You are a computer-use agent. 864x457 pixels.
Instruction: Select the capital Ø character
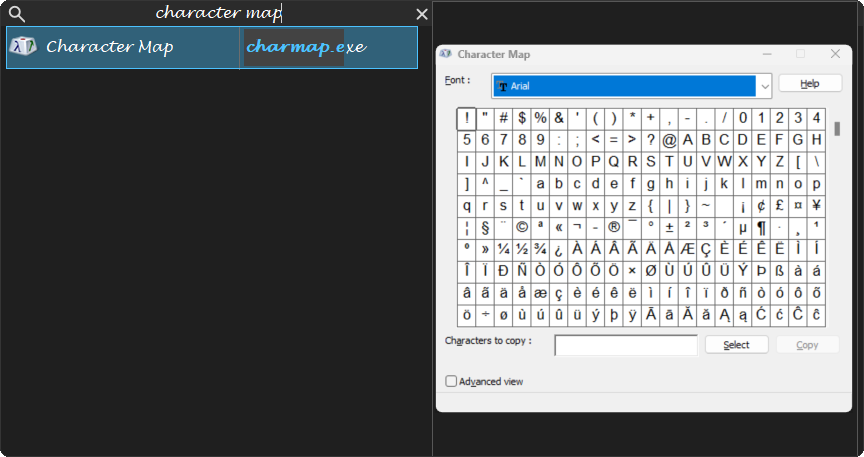[x=651, y=271]
